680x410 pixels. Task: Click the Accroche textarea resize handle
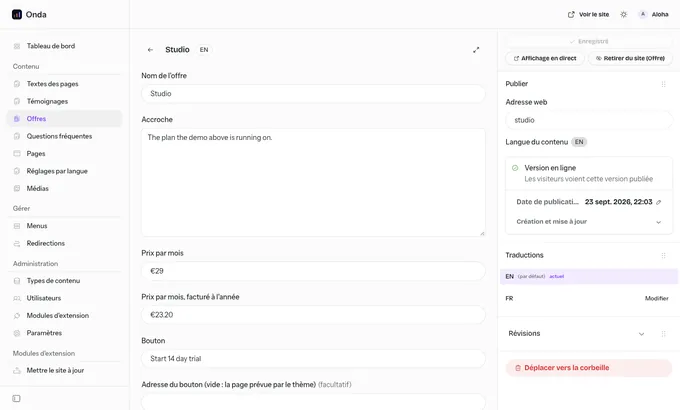[482, 233]
